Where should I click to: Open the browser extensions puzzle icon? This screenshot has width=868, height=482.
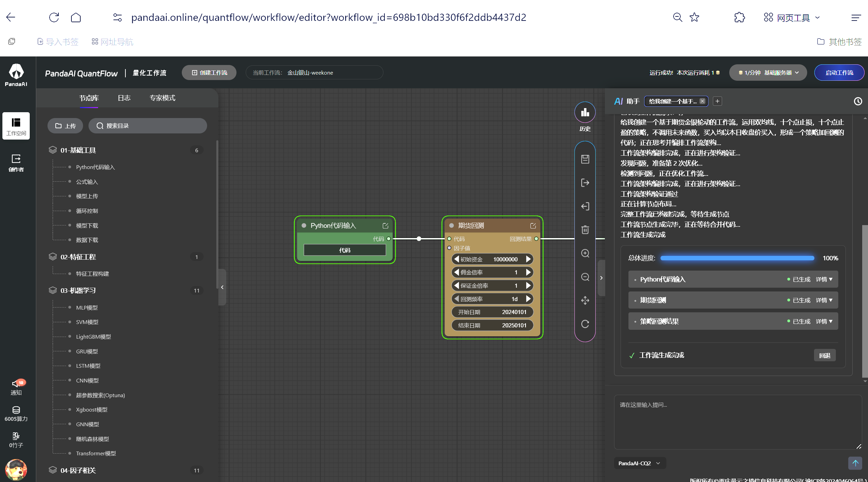point(740,17)
